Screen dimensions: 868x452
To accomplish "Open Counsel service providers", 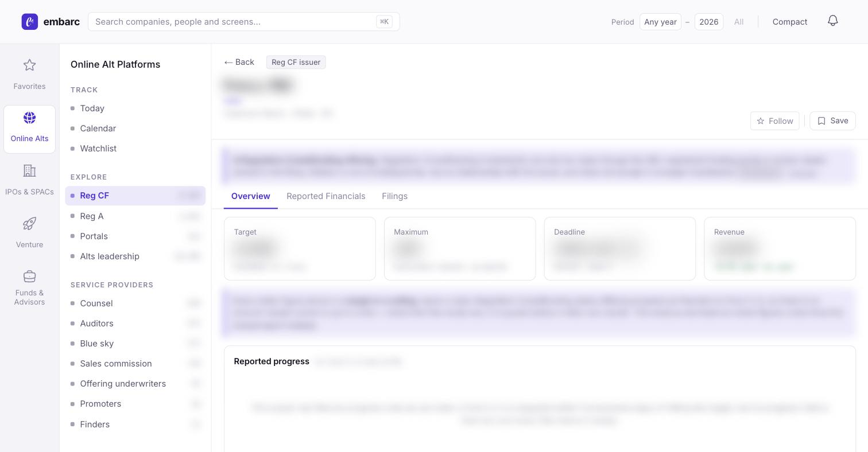I will tap(135, 303).
